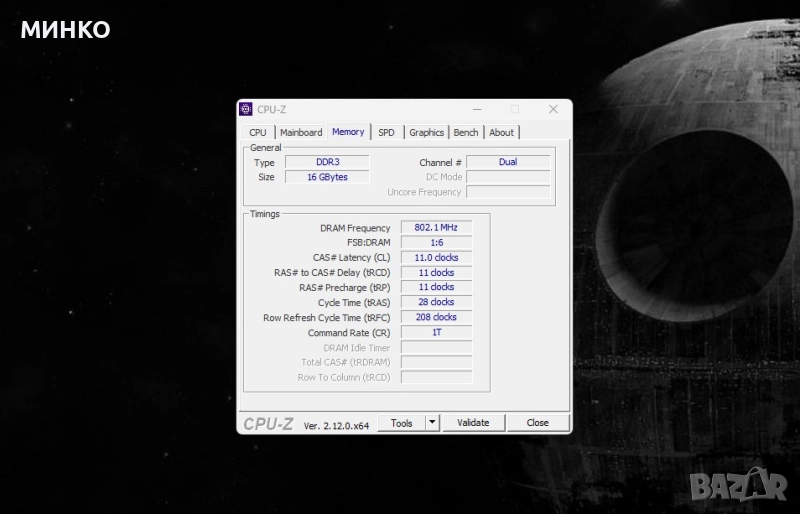Click the DRAM Frequency value 802.1 MHz
The image size is (800, 514).
(436, 228)
